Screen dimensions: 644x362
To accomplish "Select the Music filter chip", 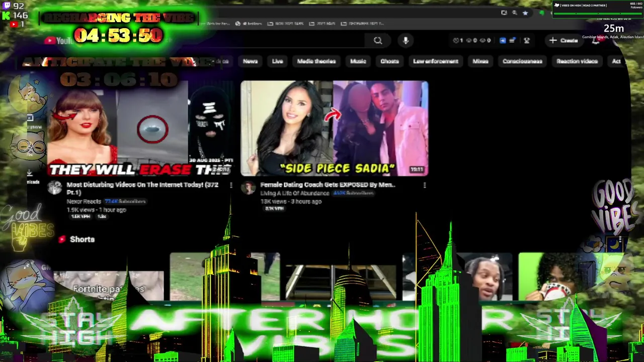I will (x=358, y=61).
